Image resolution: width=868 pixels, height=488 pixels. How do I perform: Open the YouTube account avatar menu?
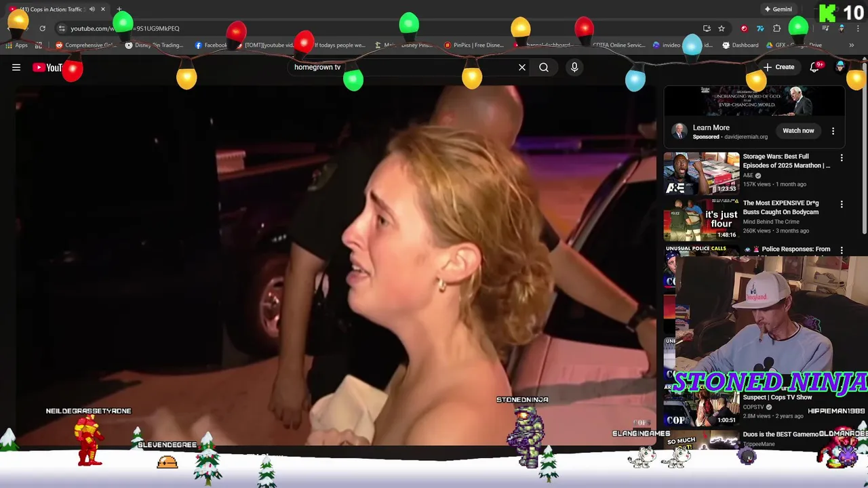840,66
